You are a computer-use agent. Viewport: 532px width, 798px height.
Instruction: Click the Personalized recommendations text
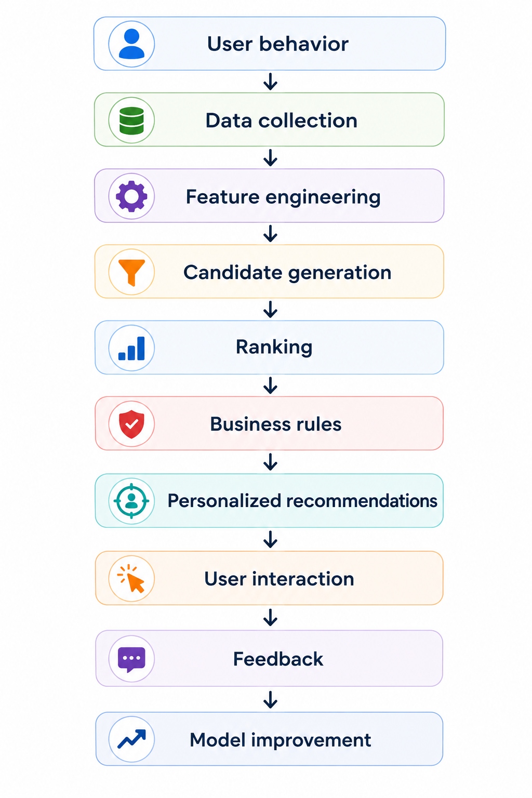point(302,501)
